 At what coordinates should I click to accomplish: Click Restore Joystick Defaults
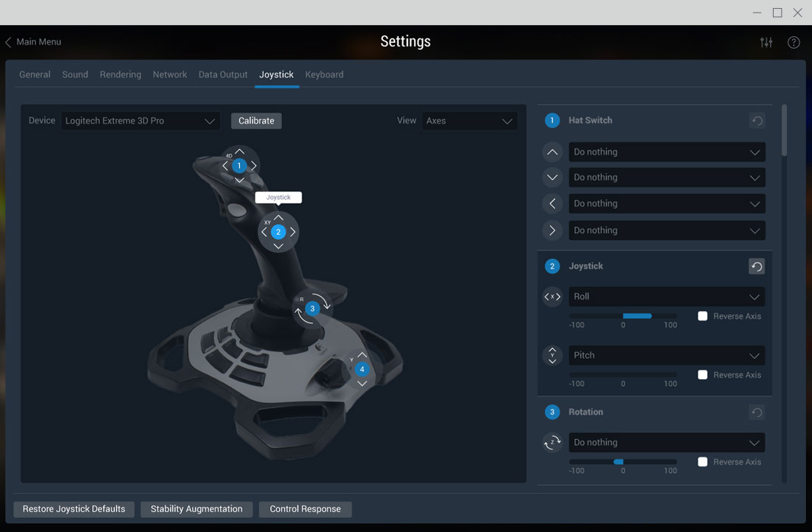74,509
